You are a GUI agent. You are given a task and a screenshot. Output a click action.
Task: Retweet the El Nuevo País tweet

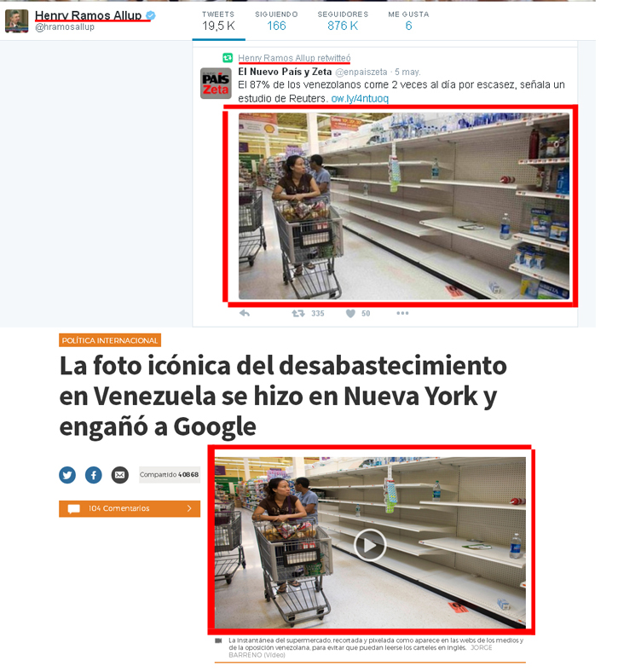298,313
